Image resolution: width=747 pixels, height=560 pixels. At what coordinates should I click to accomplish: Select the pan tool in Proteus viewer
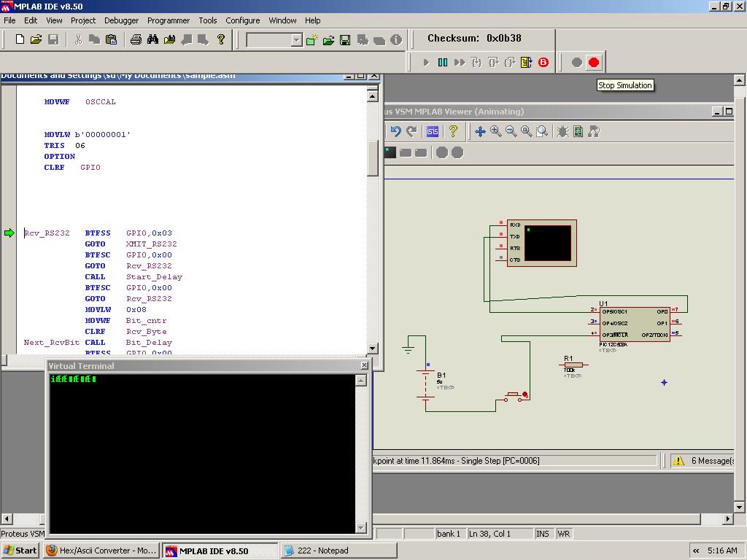[480, 131]
